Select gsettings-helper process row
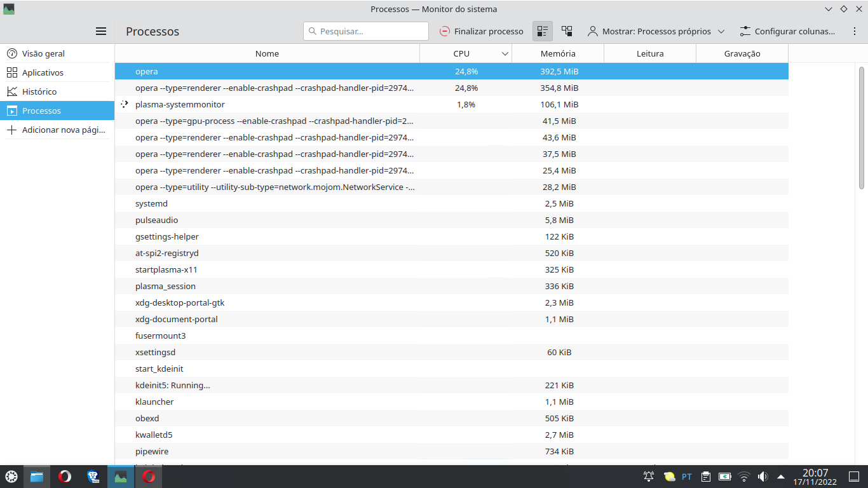 (x=452, y=236)
